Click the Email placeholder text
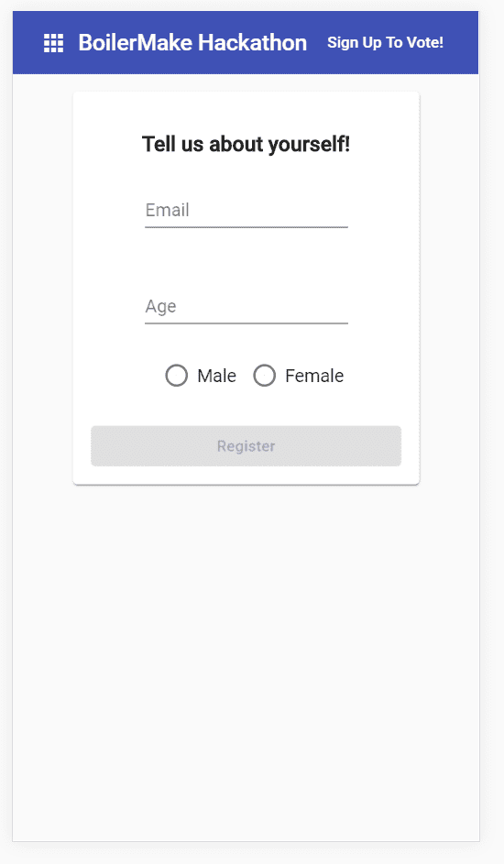This screenshot has width=504, height=864. point(168,210)
